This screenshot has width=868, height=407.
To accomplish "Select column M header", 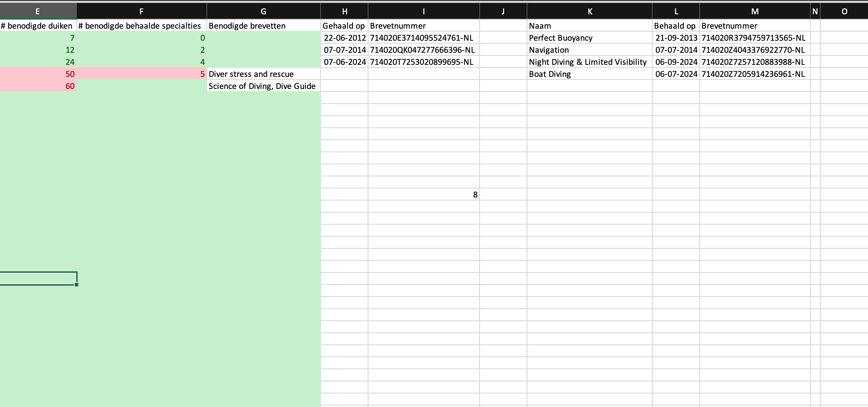I will pyautogui.click(x=755, y=11).
